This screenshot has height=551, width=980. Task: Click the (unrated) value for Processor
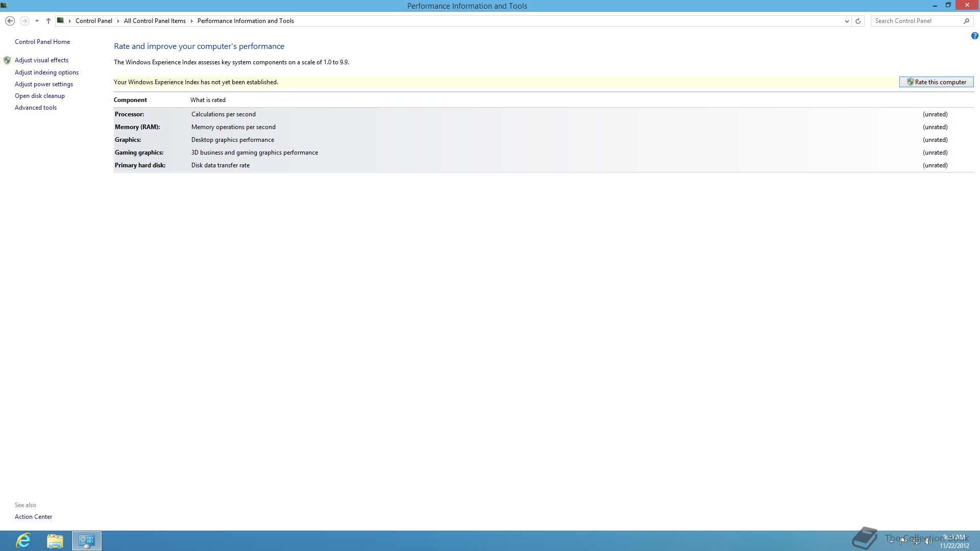pos(935,114)
